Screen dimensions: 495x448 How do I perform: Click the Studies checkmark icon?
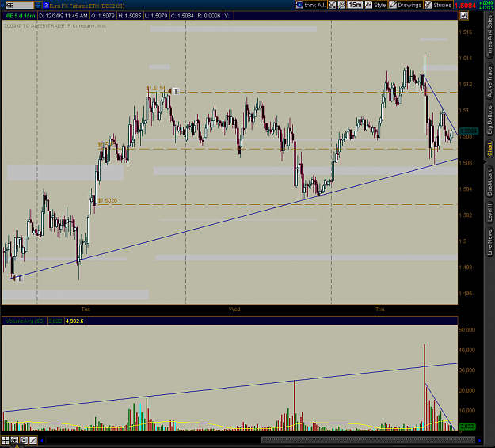click(428, 5)
